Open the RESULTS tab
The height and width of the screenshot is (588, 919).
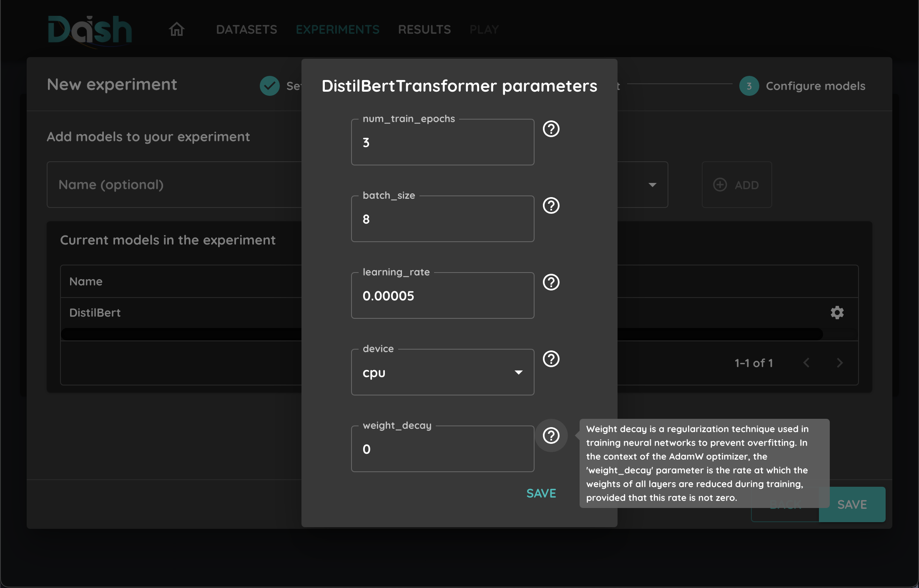pos(424,30)
